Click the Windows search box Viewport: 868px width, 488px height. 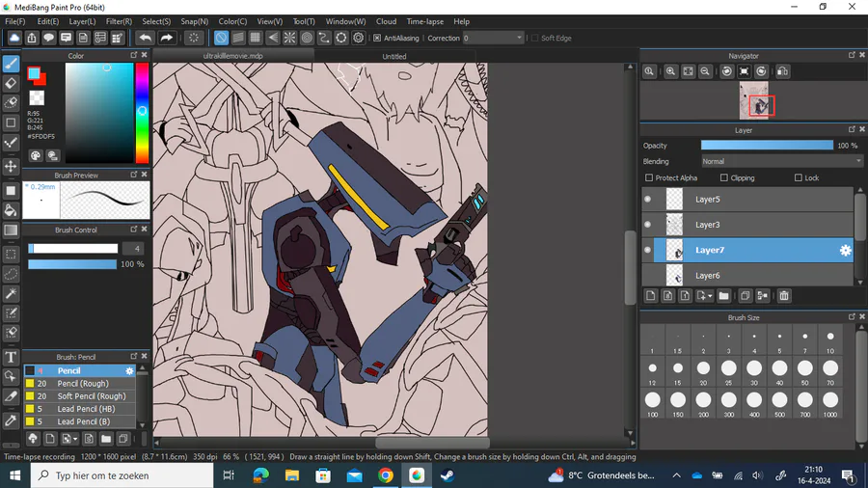tap(122, 475)
